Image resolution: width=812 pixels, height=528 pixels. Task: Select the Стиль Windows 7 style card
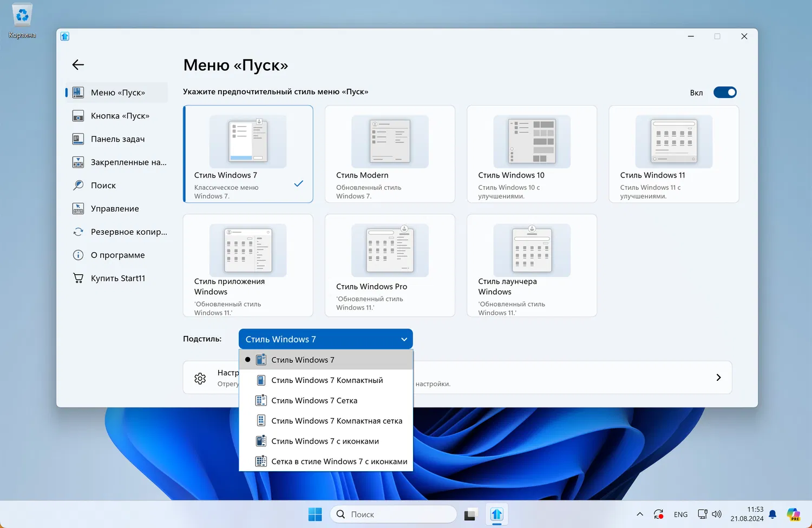248,154
